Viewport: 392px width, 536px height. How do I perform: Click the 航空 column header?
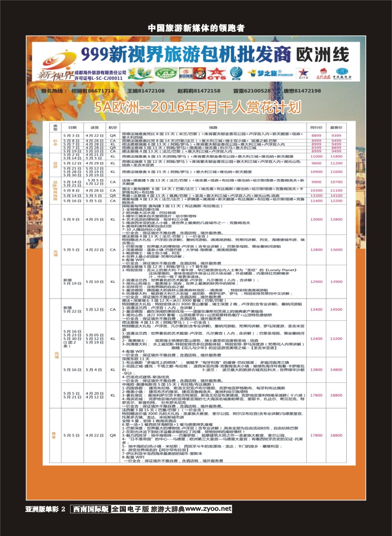tap(113, 127)
